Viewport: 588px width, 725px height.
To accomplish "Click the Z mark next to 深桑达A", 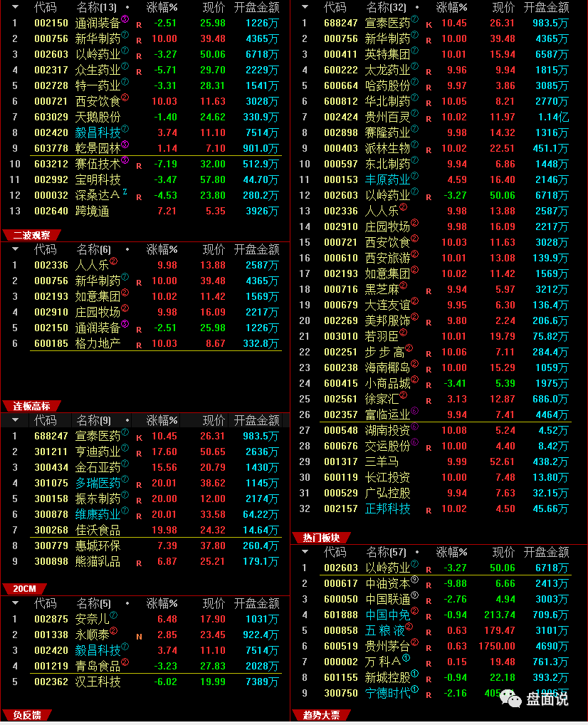I will click(x=125, y=192).
